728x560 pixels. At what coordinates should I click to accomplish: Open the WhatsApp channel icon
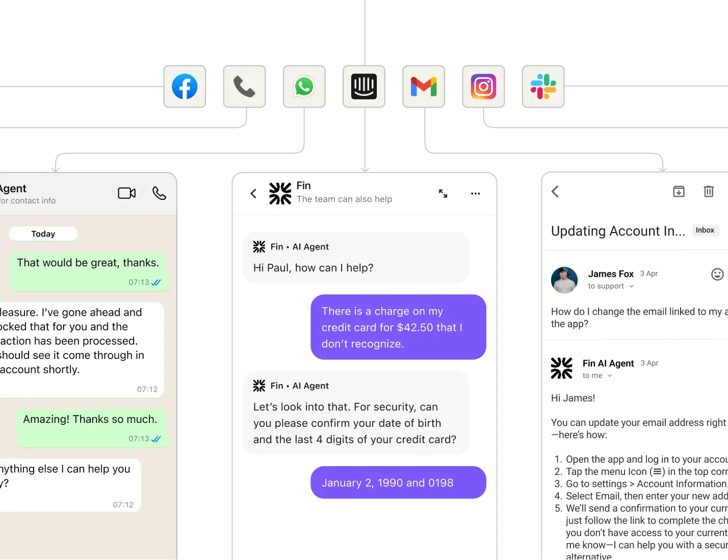304,87
